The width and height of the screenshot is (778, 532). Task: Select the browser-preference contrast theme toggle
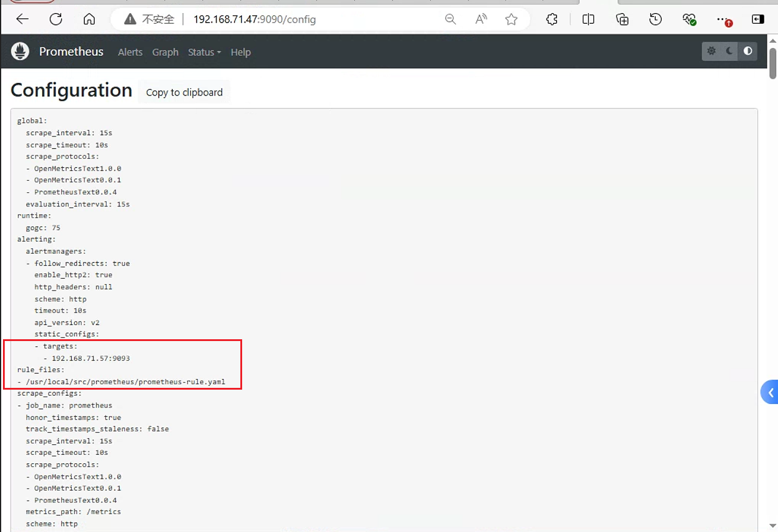tap(748, 52)
